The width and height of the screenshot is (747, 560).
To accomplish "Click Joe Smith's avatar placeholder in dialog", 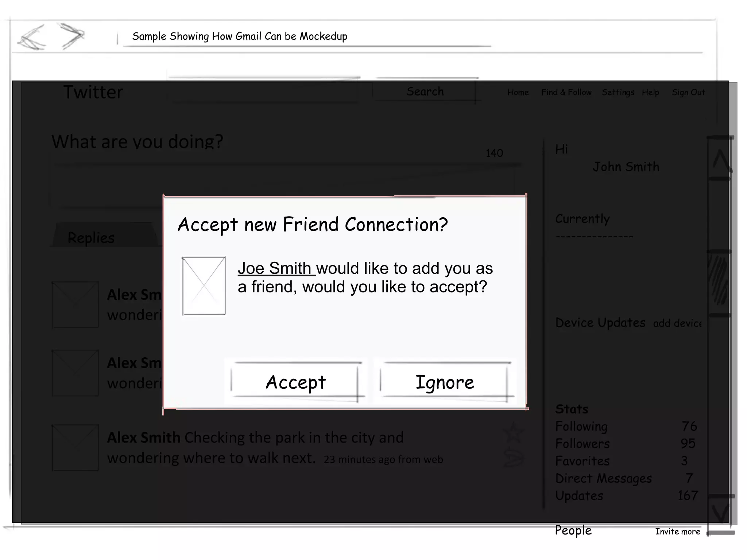I will point(204,286).
